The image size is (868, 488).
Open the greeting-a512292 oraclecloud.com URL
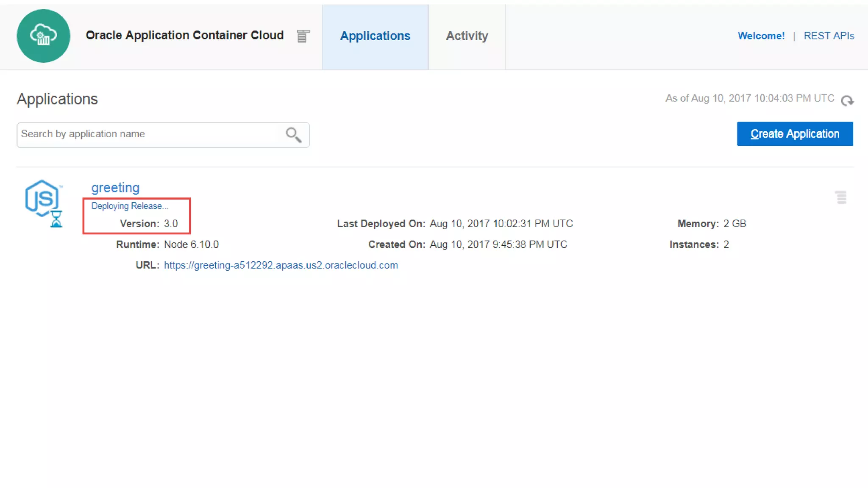click(x=281, y=265)
